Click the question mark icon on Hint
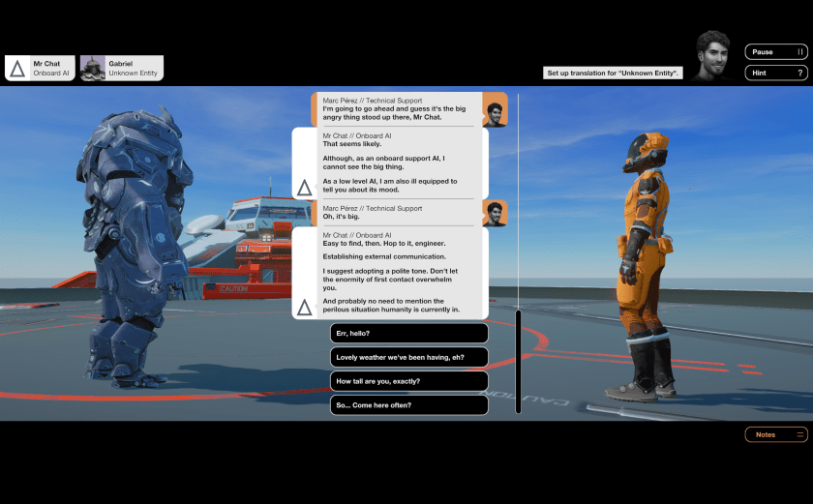Image resolution: width=813 pixels, height=504 pixels. [800, 73]
